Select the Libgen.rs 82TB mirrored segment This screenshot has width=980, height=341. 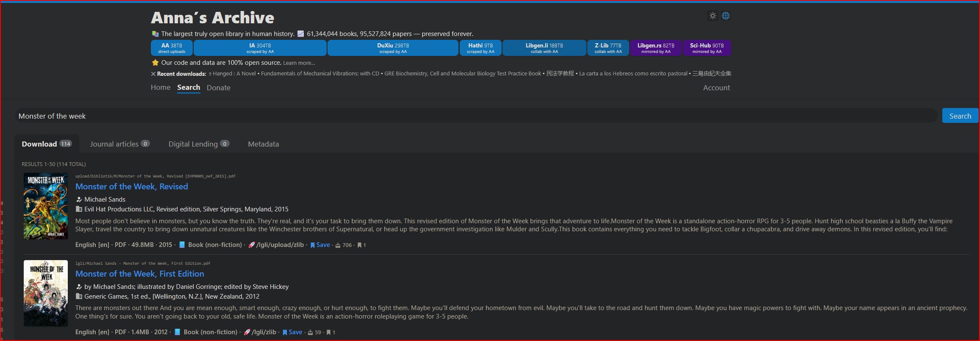656,48
